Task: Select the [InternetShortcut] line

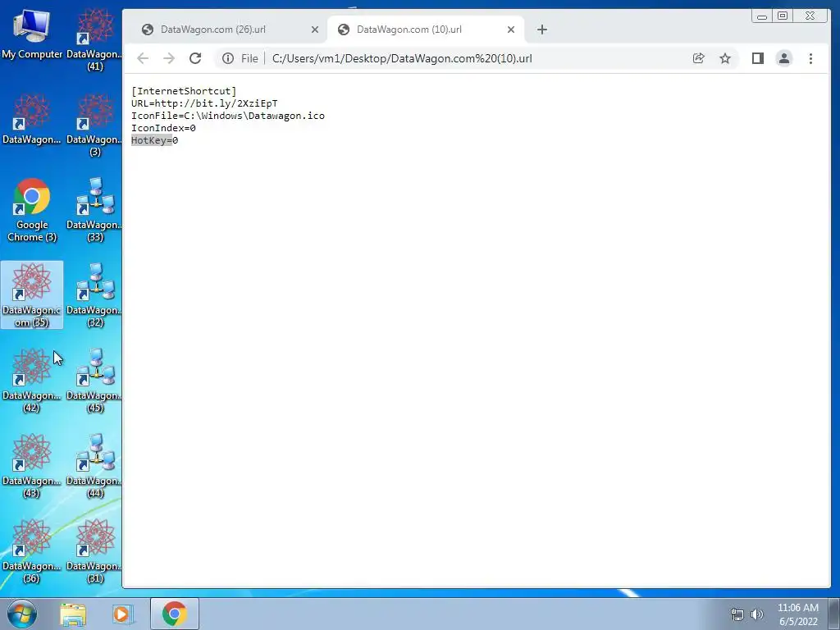Action: [x=184, y=91]
